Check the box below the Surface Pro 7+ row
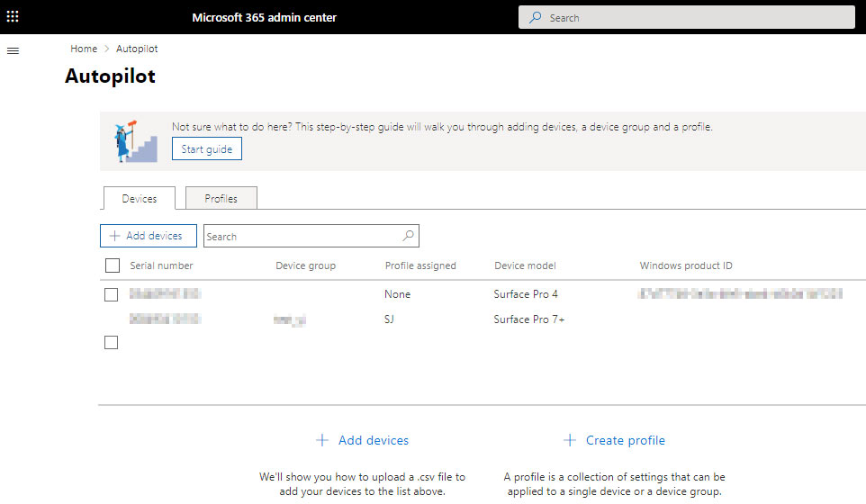The height and width of the screenshot is (504, 866). tap(111, 342)
